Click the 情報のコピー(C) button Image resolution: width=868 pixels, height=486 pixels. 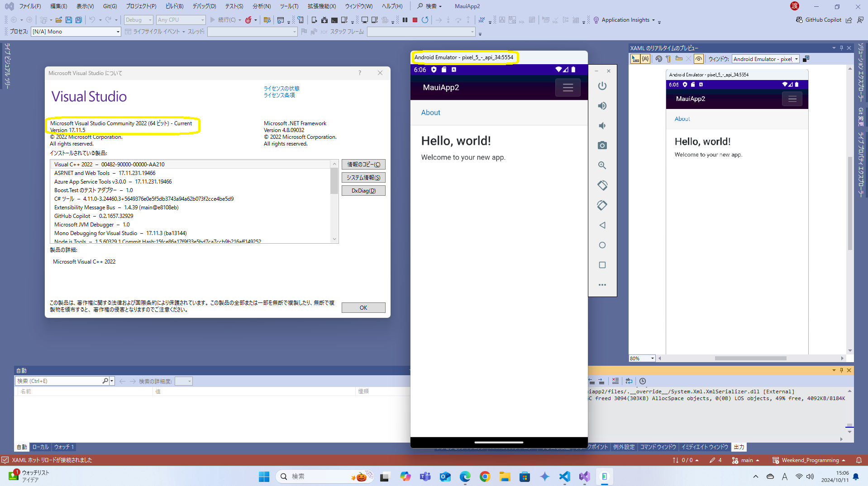click(x=363, y=165)
